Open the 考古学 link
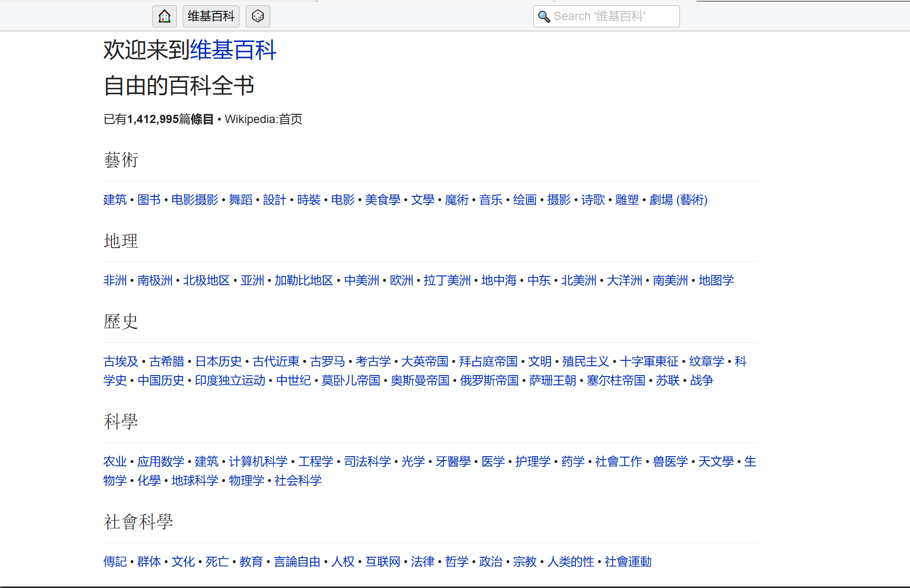The image size is (910, 588). pyautogui.click(x=373, y=361)
